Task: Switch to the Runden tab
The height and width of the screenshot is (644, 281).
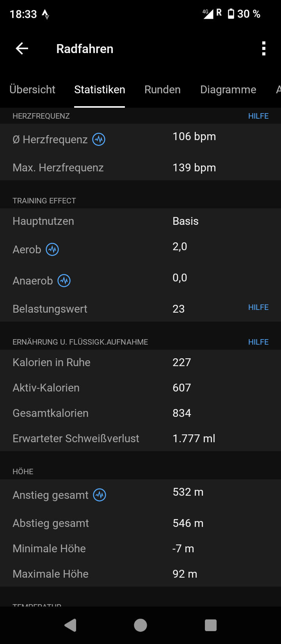Action: [162, 89]
